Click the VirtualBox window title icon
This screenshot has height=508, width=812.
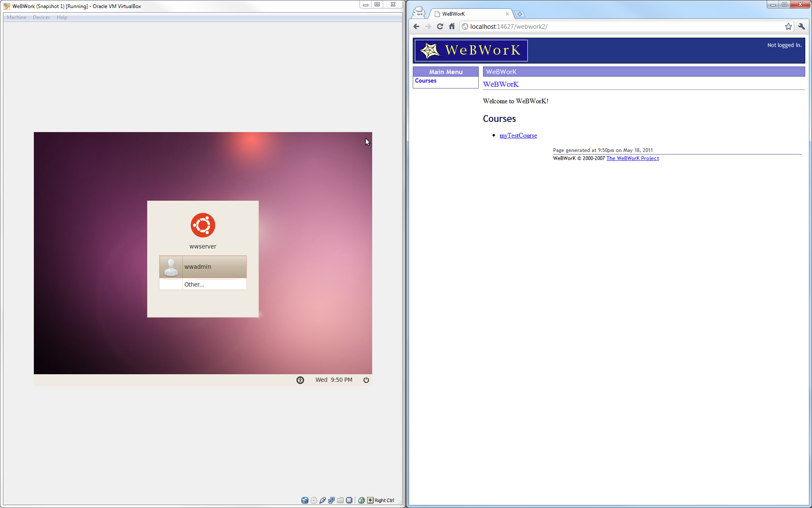(7, 6)
